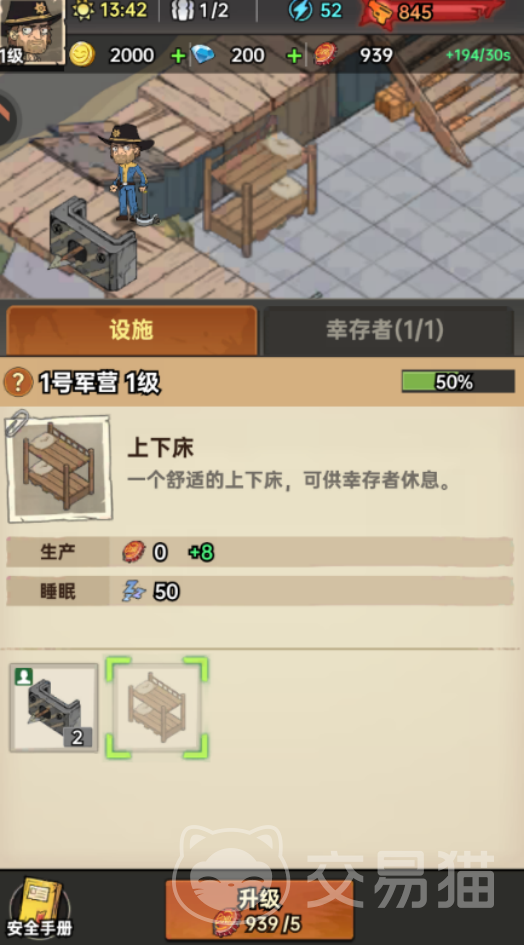The width and height of the screenshot is (524, 945).
Task: Tap the survivors population count icon
Action: coord(181,10)
